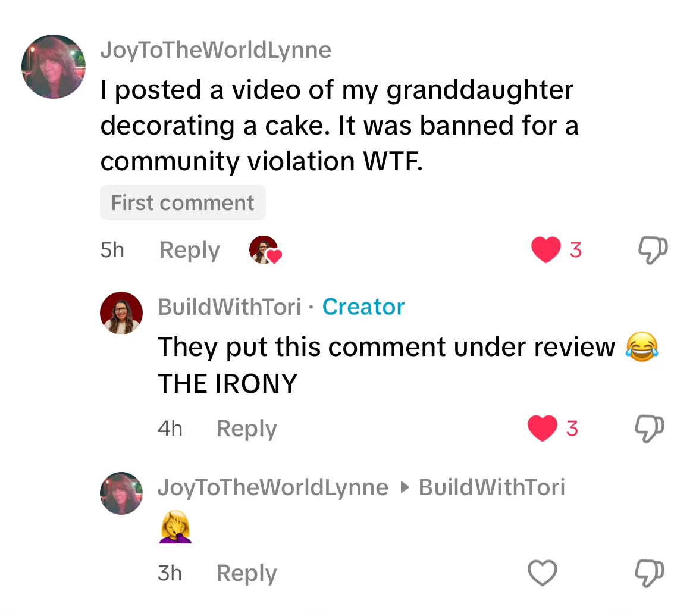
Task: Tap thumbs-down on BuildWithTori's reply
Action: pos(650,429)
